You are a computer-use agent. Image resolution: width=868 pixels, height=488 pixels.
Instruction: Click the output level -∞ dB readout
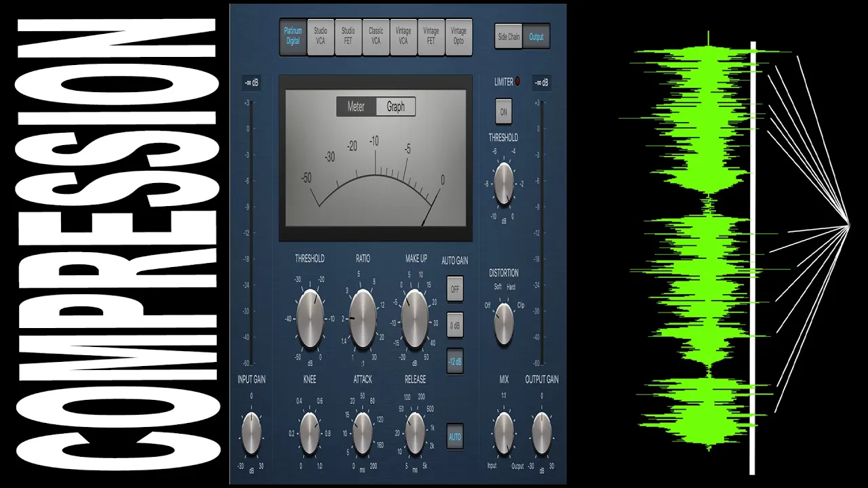point(541,83)
